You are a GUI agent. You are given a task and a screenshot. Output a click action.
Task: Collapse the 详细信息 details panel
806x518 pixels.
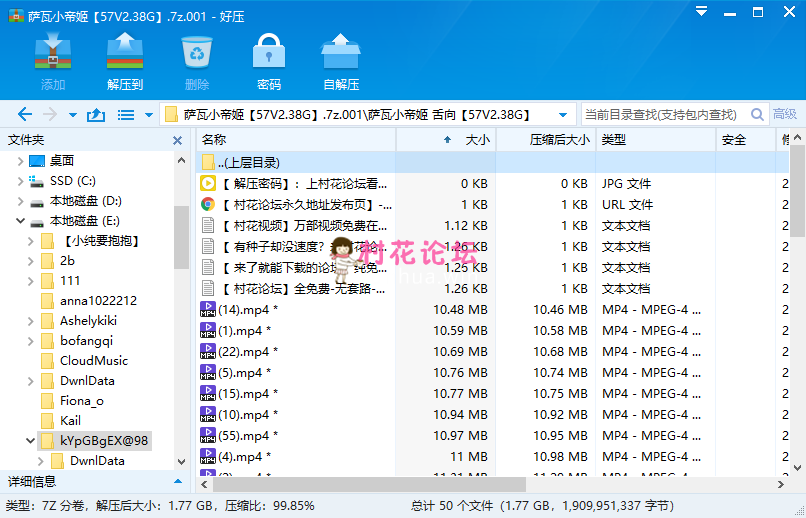[178, 482]
